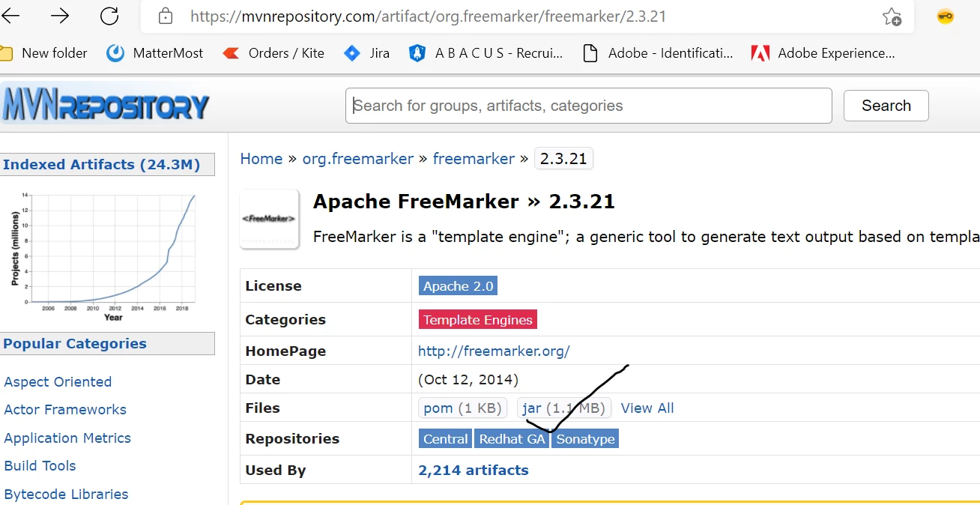Open the Jira bookmark

(366, 53)
